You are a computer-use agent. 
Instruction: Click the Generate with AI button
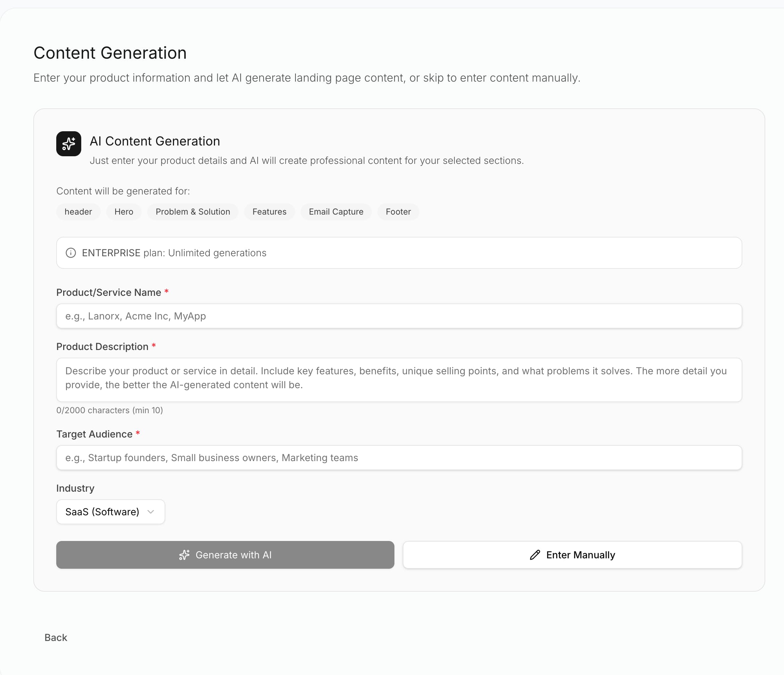(225, 555)
